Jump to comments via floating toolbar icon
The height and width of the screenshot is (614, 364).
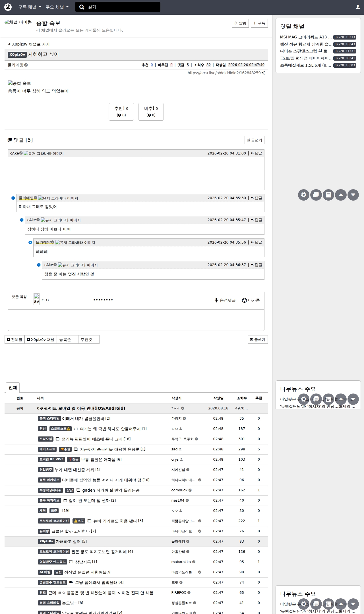point(316,195)
